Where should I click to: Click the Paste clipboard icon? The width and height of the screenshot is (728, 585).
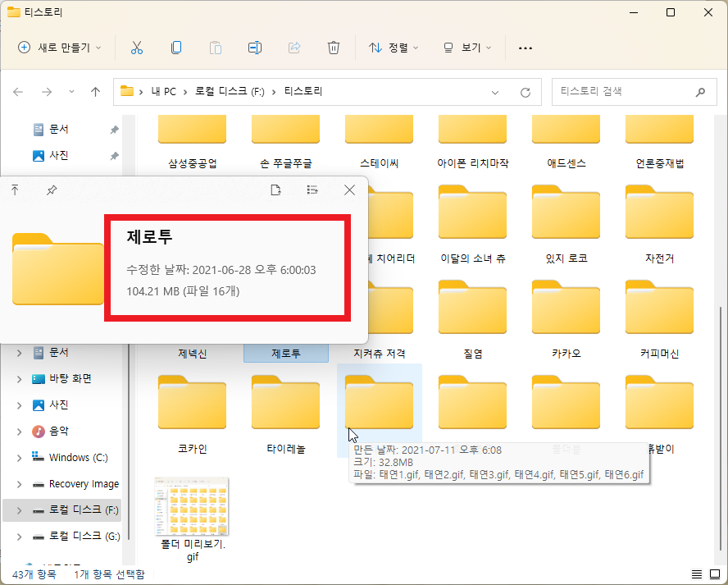[x=216, y=48]
